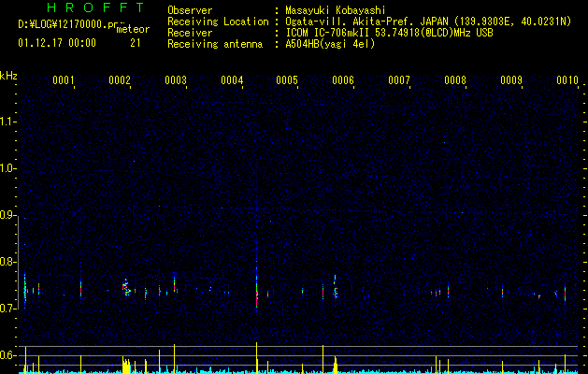This screenshot has height=374, width=588.
Task: Click time marker 0003
Action: point(176,80)
